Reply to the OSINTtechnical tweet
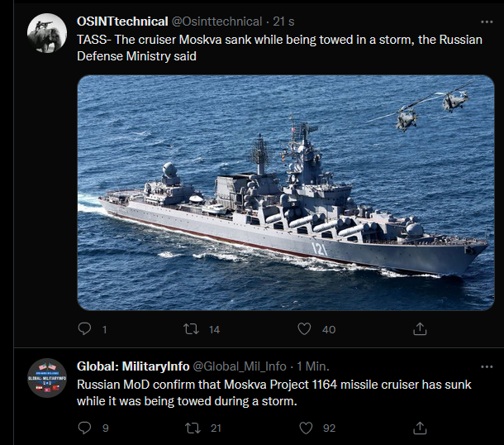The width and height of the screenshot is (504, 445). [83, 328]
